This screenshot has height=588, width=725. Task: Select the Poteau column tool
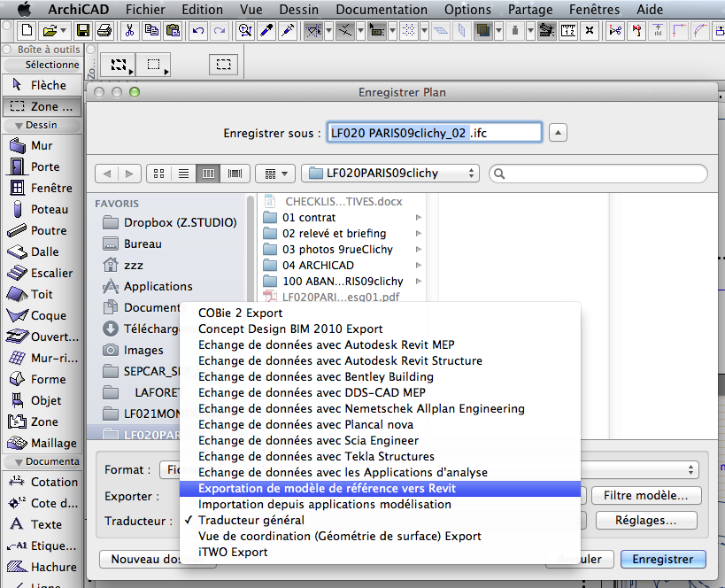point(49,209)
